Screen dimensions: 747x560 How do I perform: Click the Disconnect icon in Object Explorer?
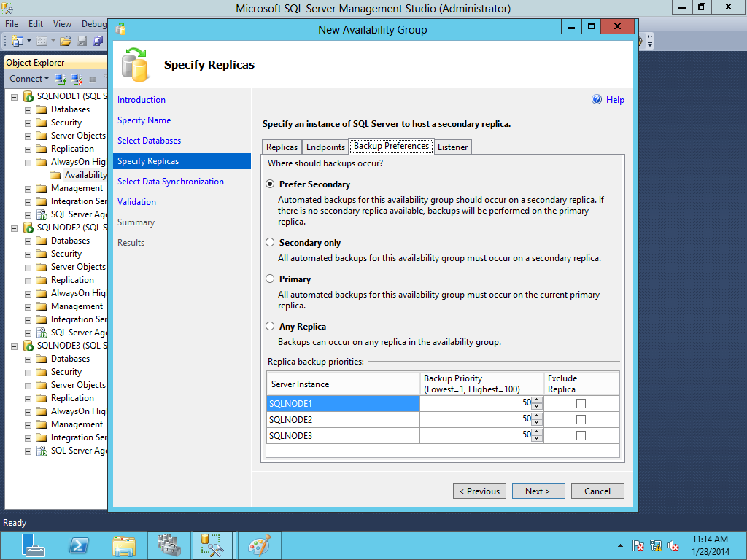(77, 79)
